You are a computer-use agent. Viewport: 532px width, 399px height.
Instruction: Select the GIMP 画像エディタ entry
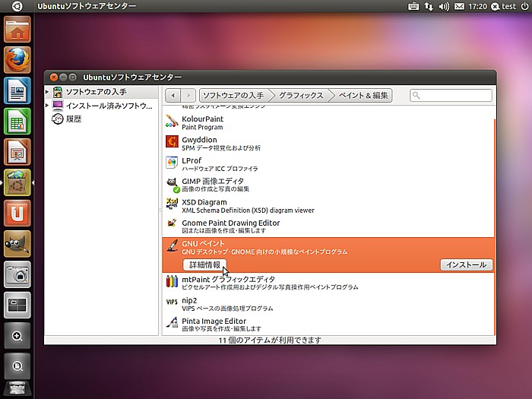pyautogui.click(x=328, y=185)
